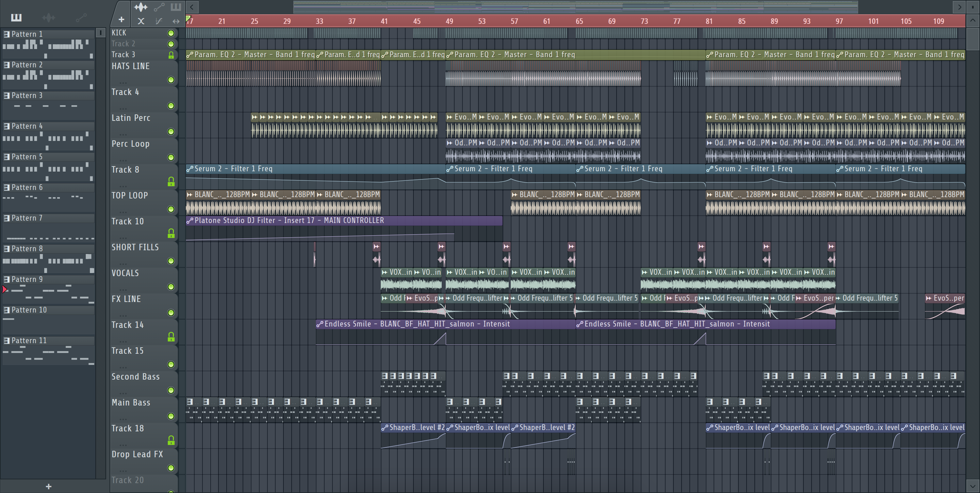Screen dimensions: 980x493
Task: Click the piano icon beside Pattern 11
Action: coord(6,341)
